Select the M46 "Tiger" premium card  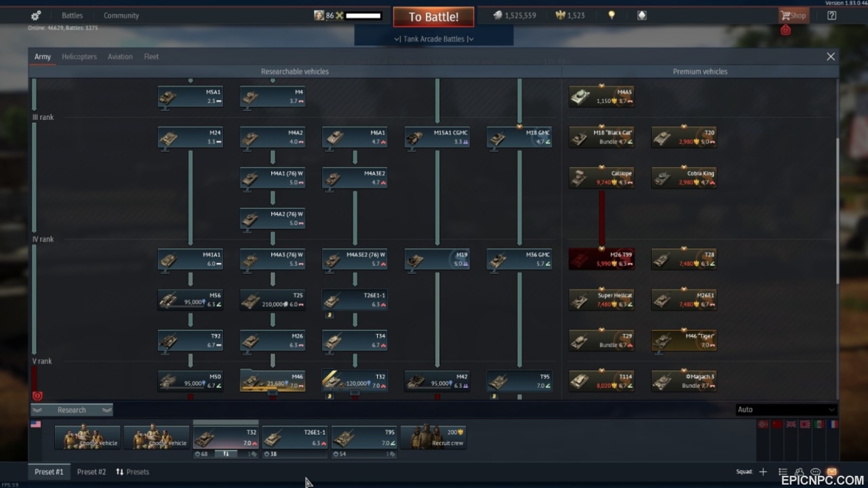tap(684, 340)
